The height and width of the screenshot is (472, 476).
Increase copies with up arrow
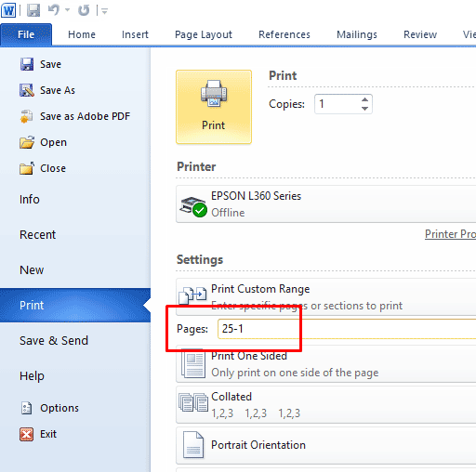click(364, 99)
